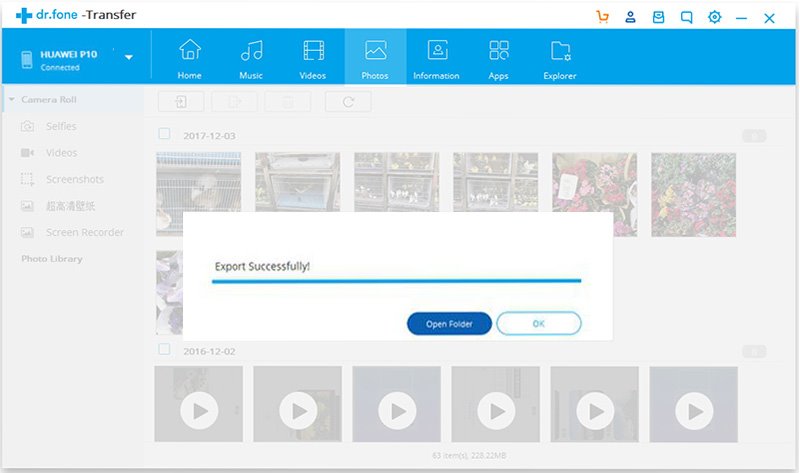Check the 2017-12-03 group checkbox

(164, 134)
